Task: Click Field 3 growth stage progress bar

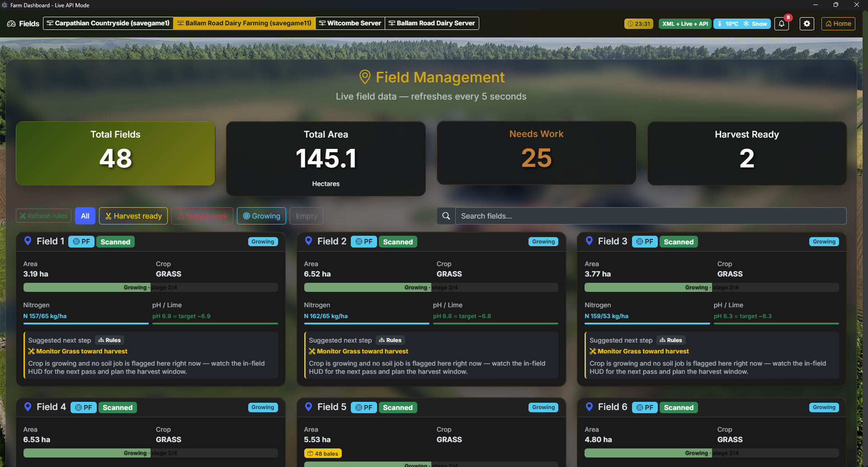Action: click(712, 287)
